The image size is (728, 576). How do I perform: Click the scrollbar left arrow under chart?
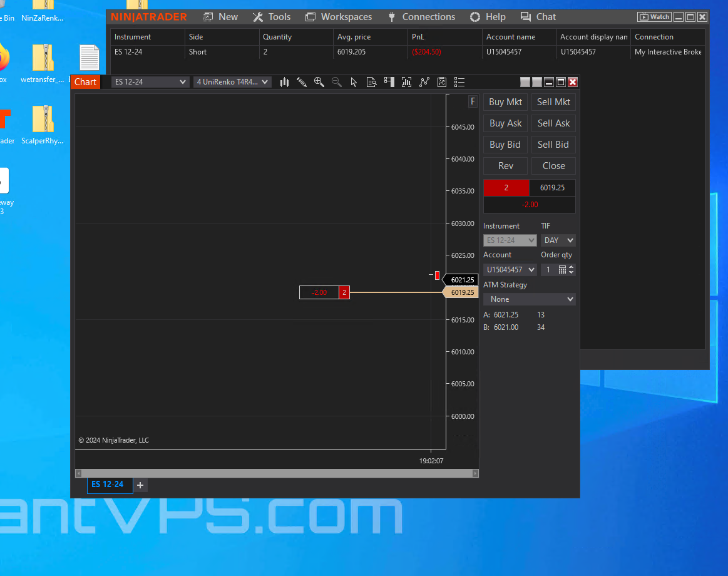78,473
